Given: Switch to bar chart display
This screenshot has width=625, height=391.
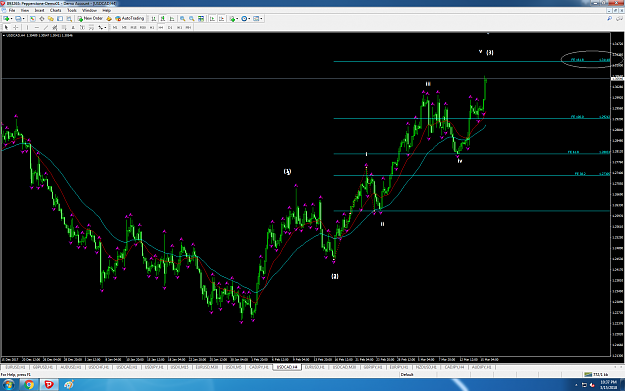Looking at the screenshot, I should pyautogui.click(x=153, y=18).
